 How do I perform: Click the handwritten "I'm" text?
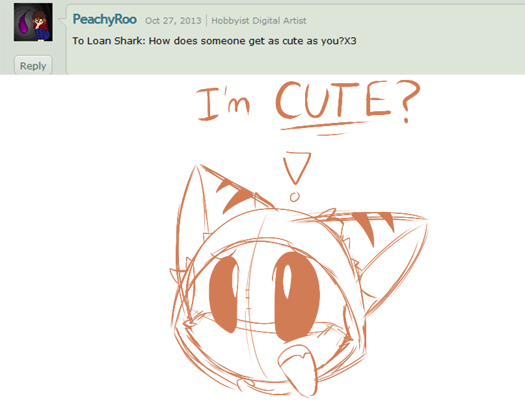pos(223,103)
